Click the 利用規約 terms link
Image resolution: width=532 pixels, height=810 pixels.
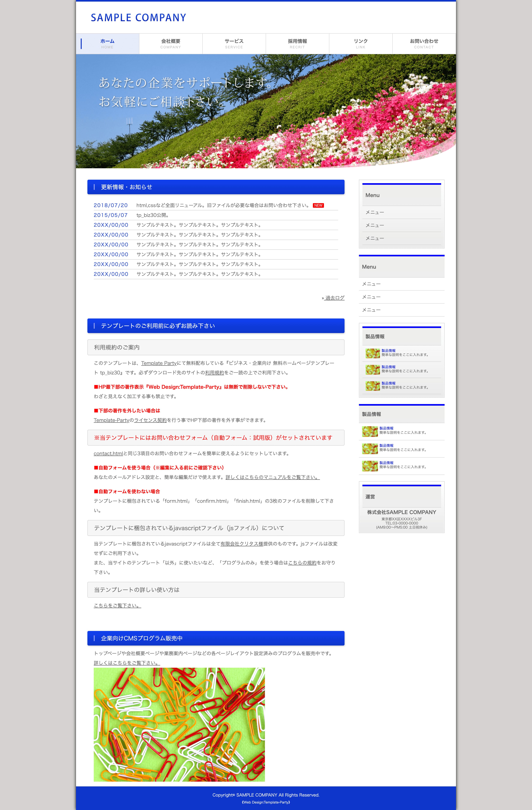[214, 373]
